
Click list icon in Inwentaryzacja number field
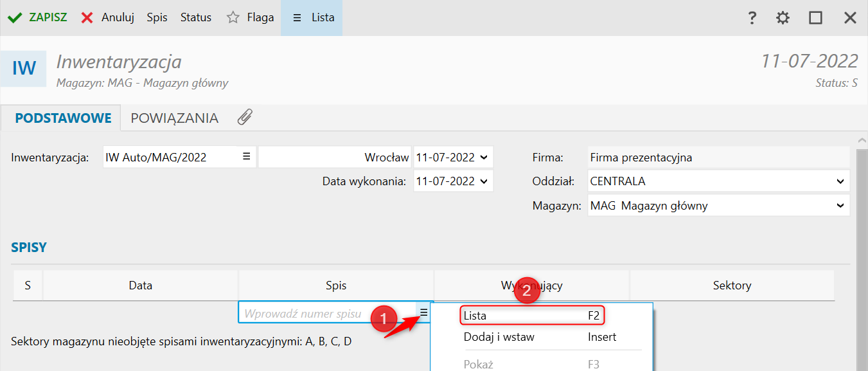[246, 156]
